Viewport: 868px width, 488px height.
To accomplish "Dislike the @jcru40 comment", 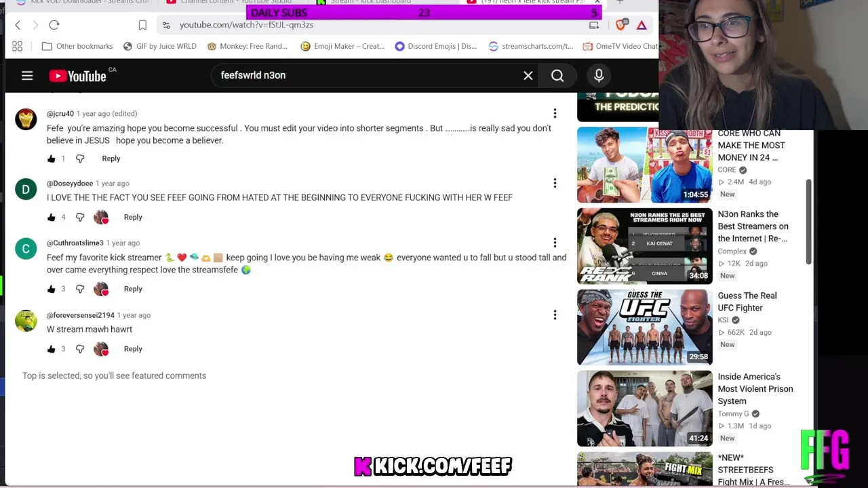I will point(80,159).
